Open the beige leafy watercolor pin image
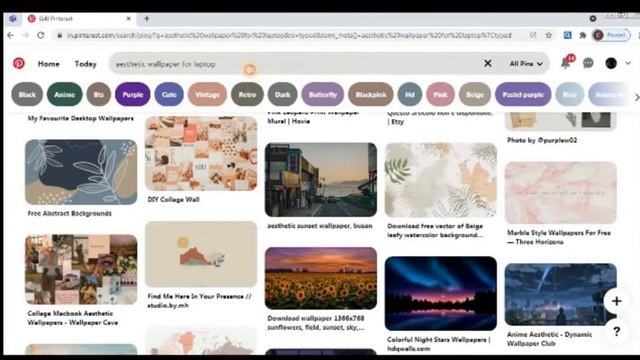Viewport: 640px width, 360px height. [x=441, y=180]
